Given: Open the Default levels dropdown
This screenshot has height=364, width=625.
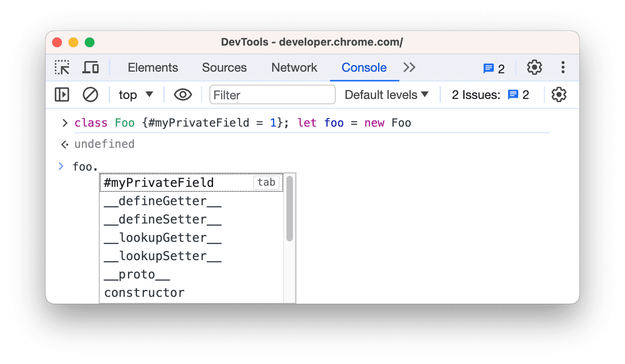Looking at the screenshot, I should pyautogui.click(x=385, y=94).
